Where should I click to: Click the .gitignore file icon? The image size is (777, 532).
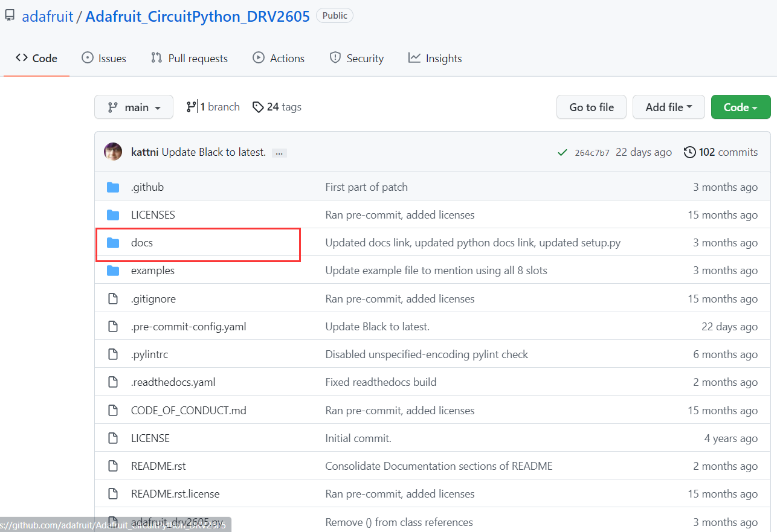click(x=113, y=299)
